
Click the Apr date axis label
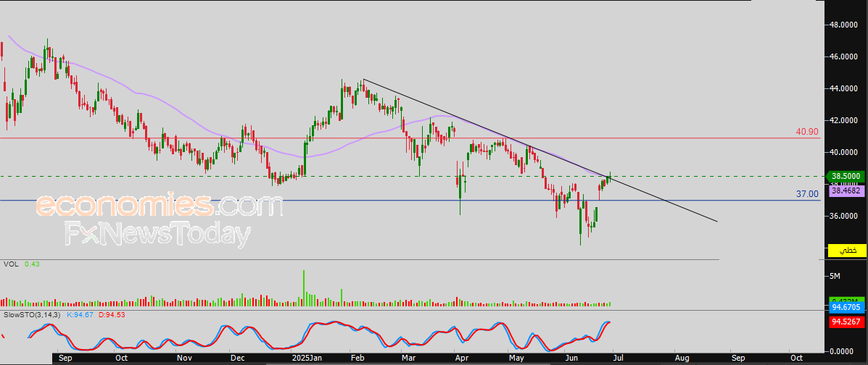pos(462,359)
